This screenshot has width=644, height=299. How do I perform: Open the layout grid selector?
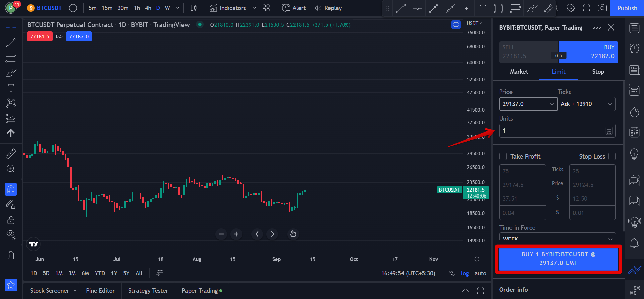266,8
